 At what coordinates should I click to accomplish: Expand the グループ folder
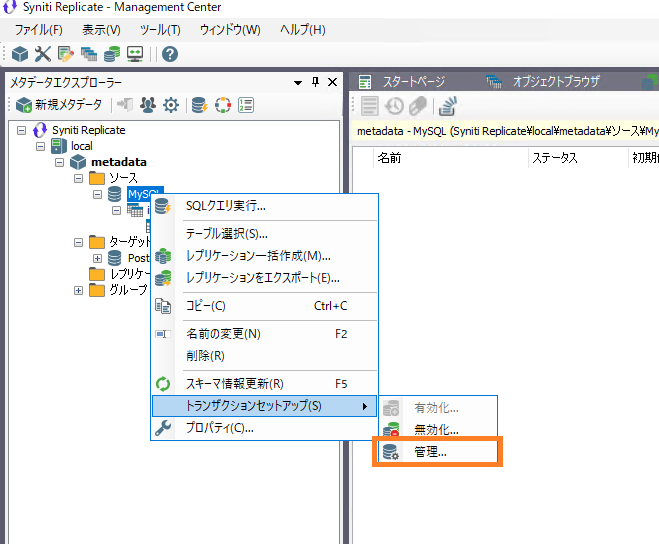79,290
